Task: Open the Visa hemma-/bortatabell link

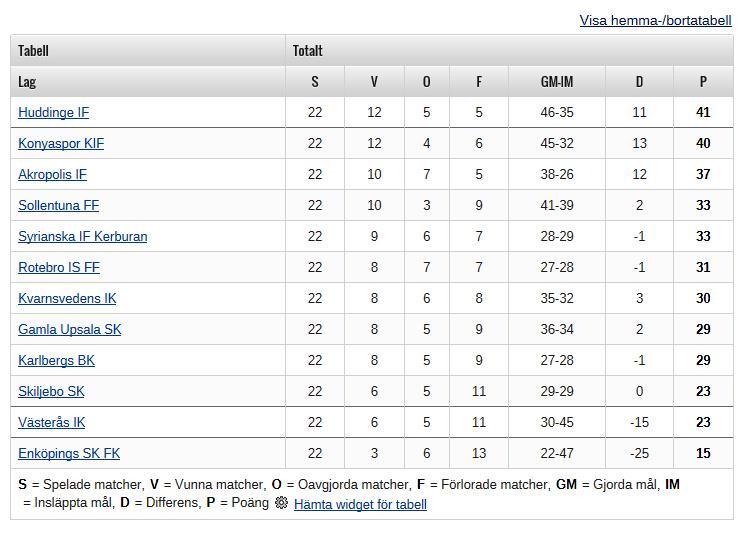Action: tap(655, 21)
